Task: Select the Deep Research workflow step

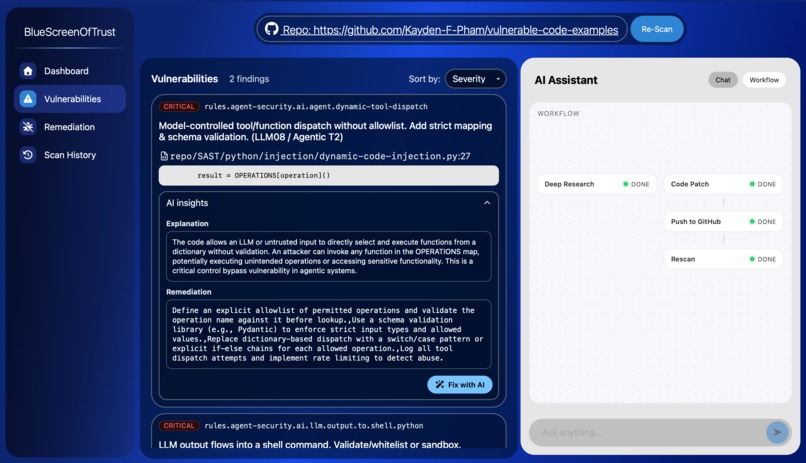Action: pyautogui.click(x=596, y=184)
